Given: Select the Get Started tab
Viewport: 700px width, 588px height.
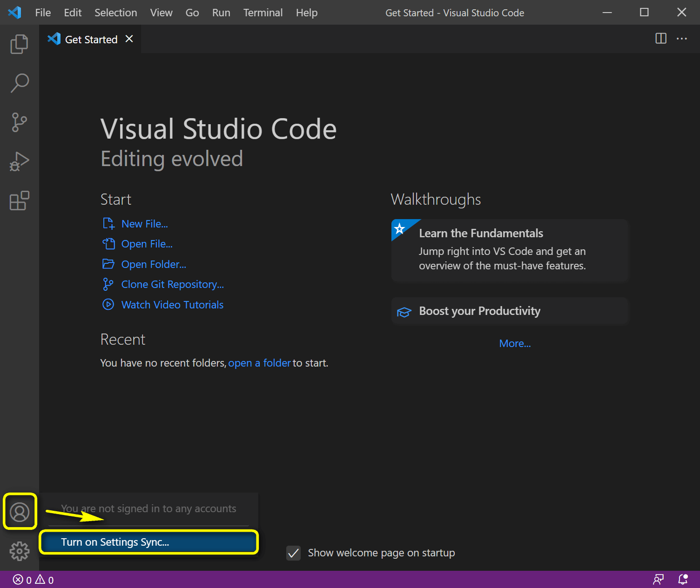Looking at the screenshot, I should click(x=90, y=39).
